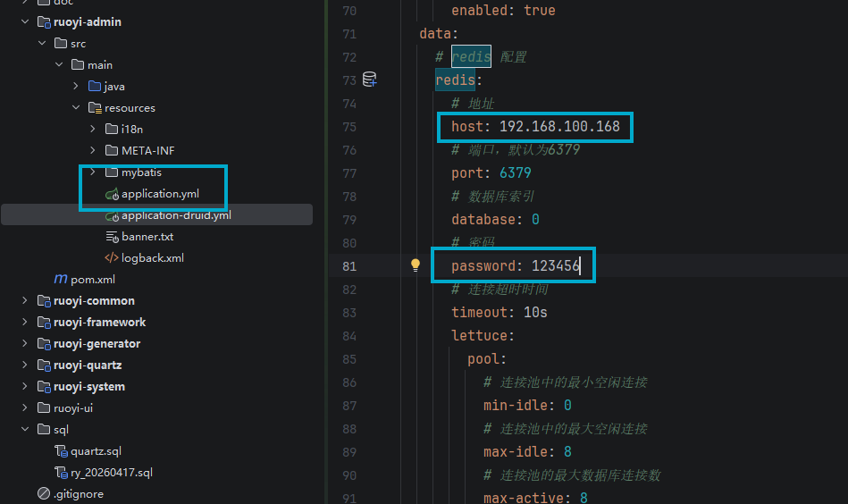Click the resources folder icon

click(x=95, y=107)
